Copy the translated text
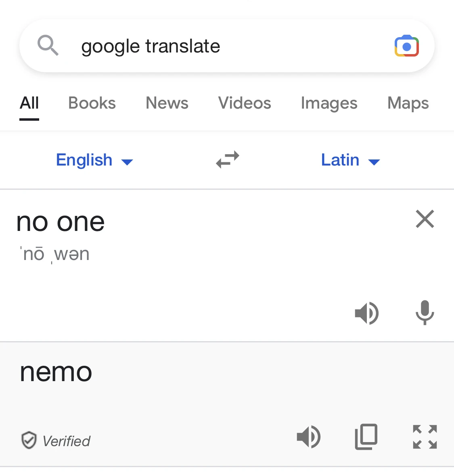Screen dimensions: 454x476 tap(366, 437)
